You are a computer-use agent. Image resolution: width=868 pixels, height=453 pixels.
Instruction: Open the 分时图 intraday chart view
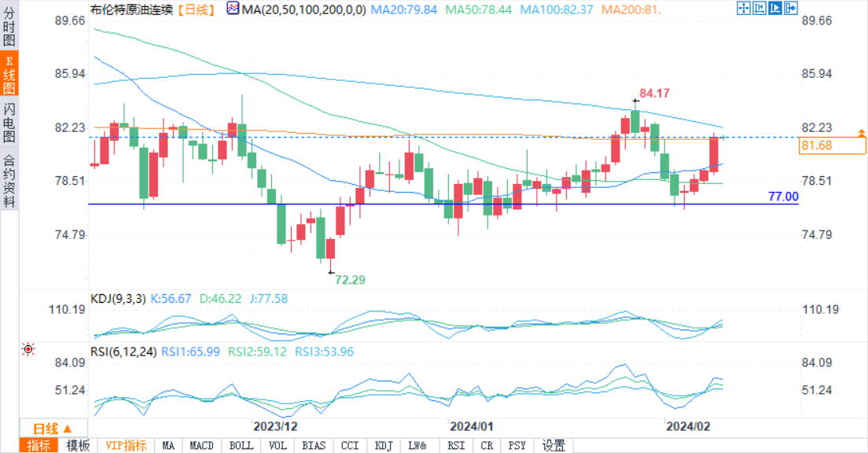9,28
